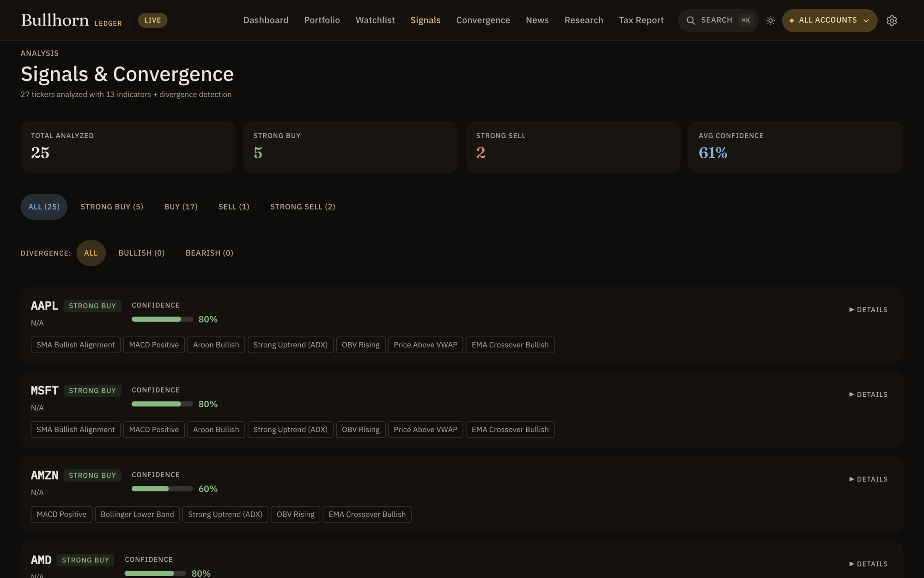Click AMZN's 60% confidence value

pos(208,489)
